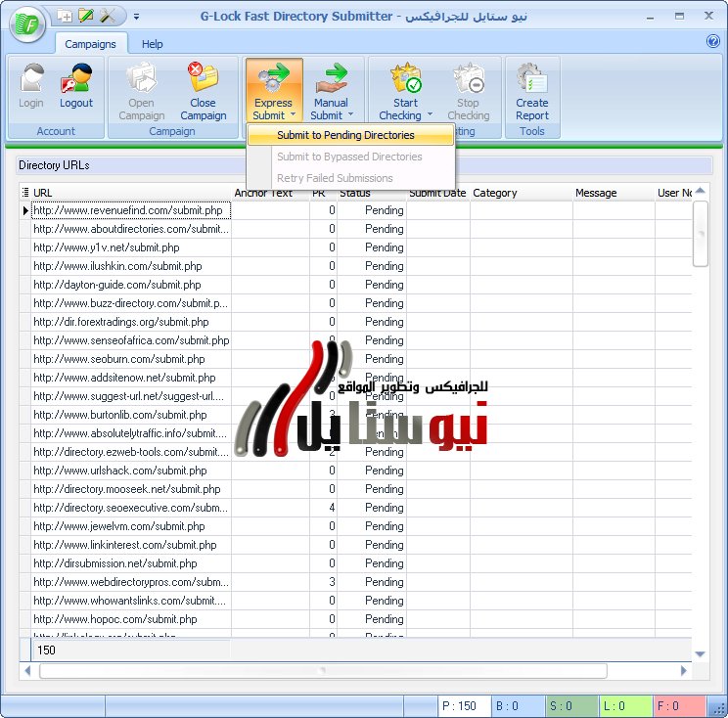Viewport: 728px width, 718px height.
Task: Choose Submit to Pending Directories
Action: coord(350,135)
